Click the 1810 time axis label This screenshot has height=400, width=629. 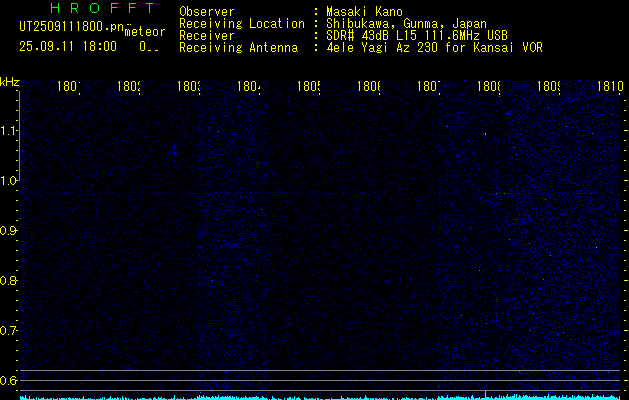(610, 86)
